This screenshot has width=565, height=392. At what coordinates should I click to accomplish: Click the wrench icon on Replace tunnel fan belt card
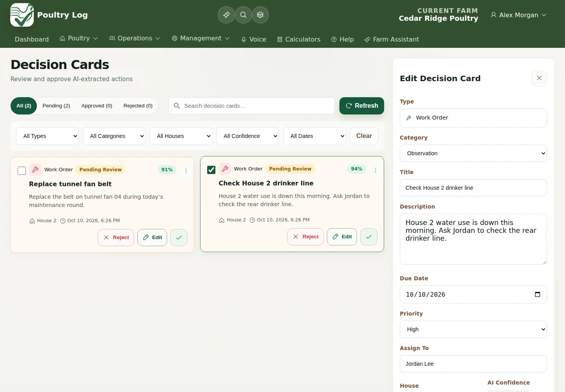click(x=35, y=170)
